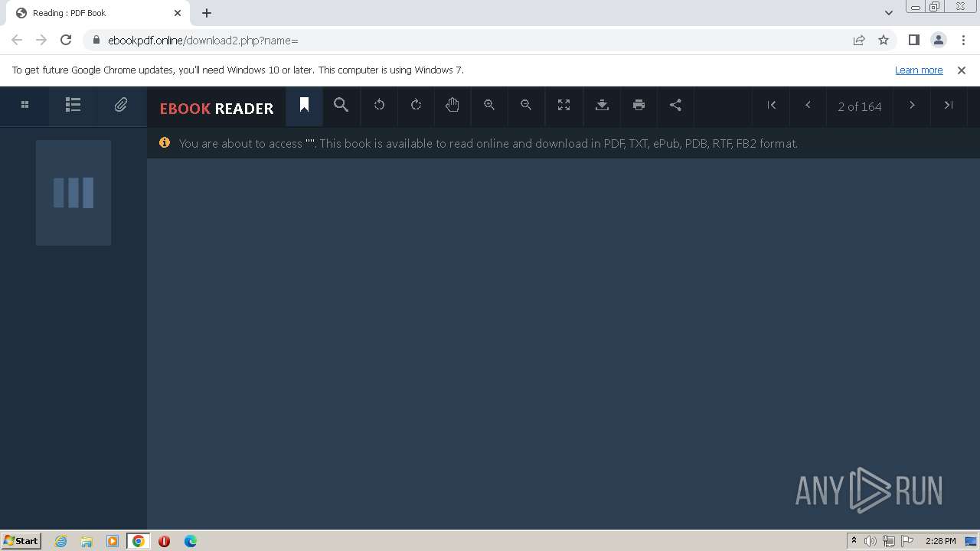Zoom in on the book page
Viewport: 980px width, 551px height.
pyautogui.click(x=489, y=106)
